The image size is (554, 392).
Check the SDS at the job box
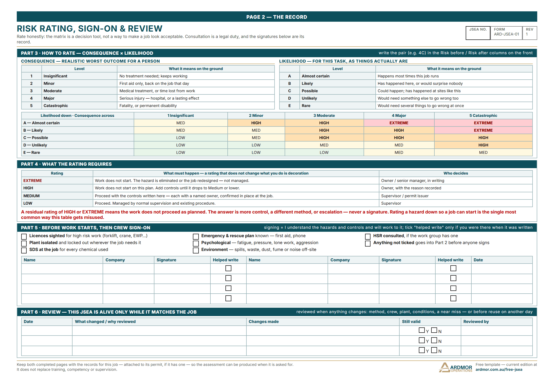(24, 250)
